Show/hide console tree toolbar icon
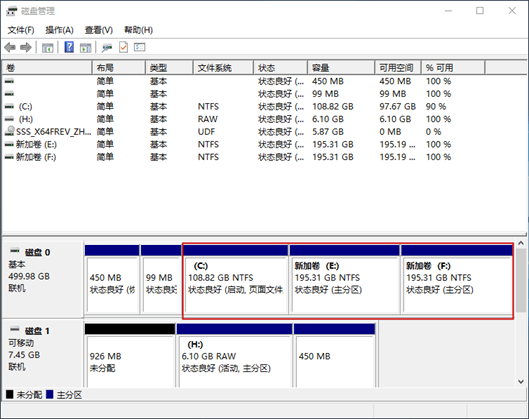The image size is (529, 419). click(48, 48)
